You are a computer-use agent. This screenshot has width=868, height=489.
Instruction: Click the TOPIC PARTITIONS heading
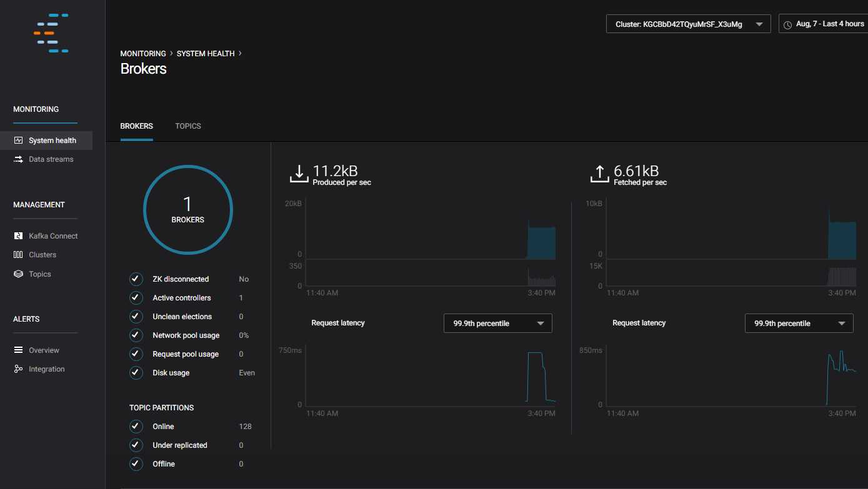point(161,408)
